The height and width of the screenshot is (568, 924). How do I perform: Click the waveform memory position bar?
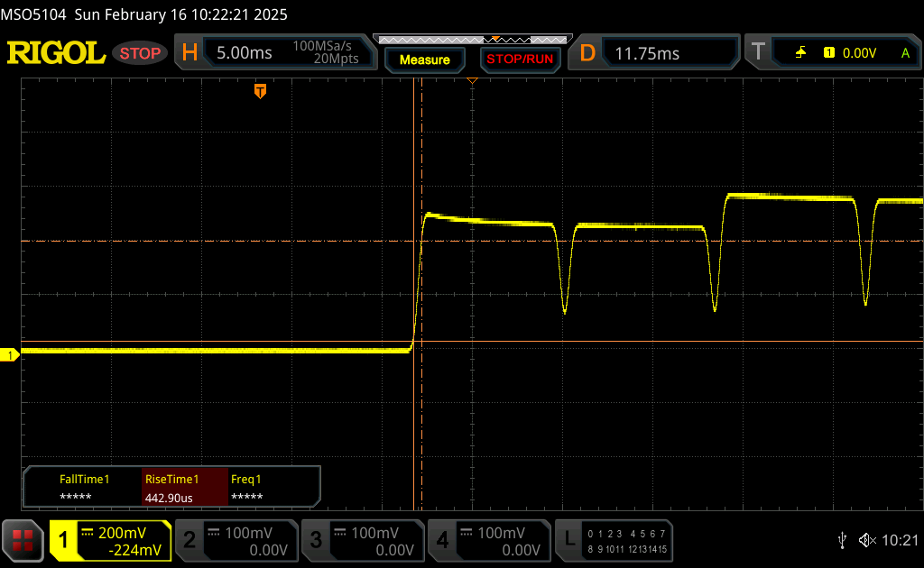(473, 40)
